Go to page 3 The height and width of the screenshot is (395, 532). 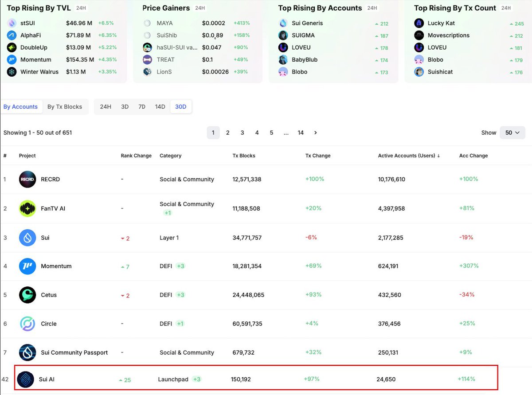[x=243, y=133]
